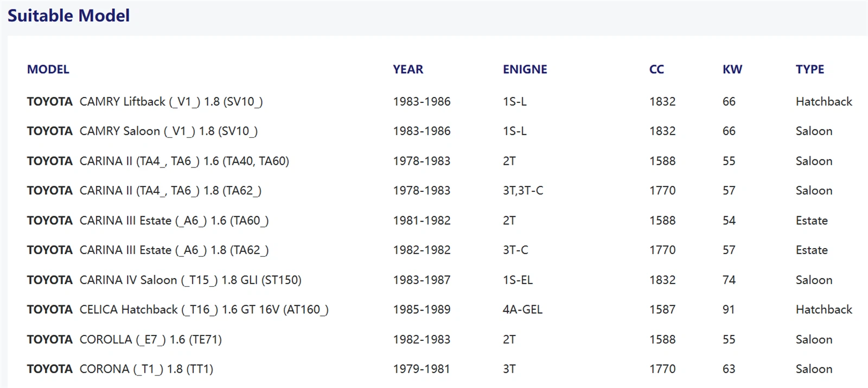Click KW value 54
Image resolution: width=868 pixels, height=388 pixels.
tap(729, 221)
